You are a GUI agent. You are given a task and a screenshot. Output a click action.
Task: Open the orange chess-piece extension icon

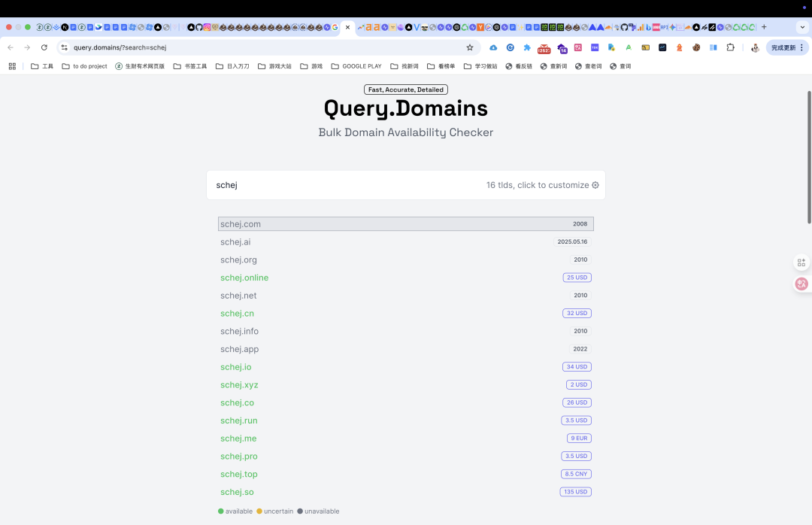pos(680,47)
